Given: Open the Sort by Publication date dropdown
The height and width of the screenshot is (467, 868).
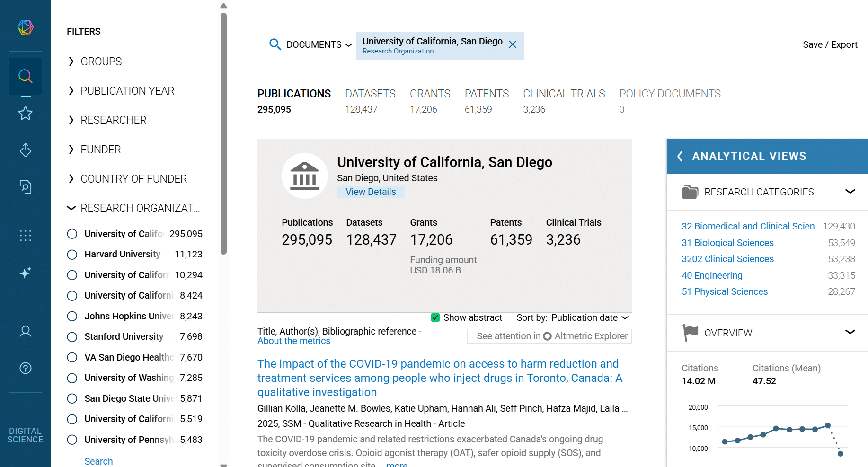Looking at the screenshot, I should click(x=589, y=317).
